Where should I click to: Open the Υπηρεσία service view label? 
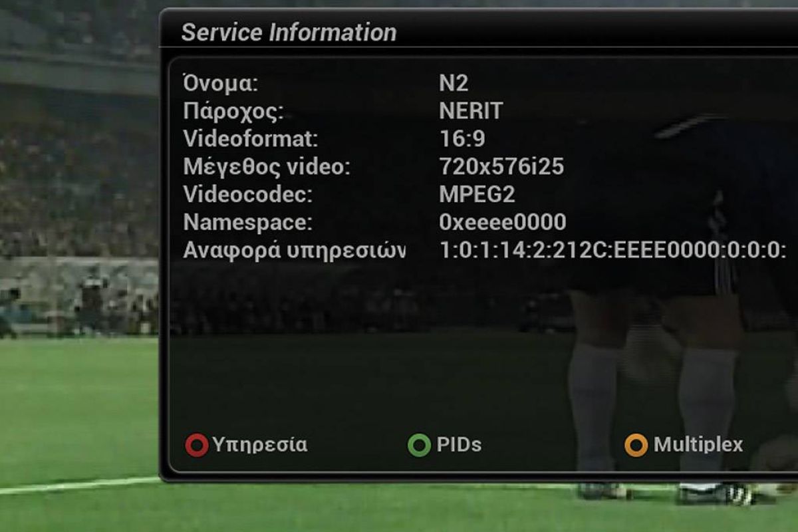click(260, 446)
